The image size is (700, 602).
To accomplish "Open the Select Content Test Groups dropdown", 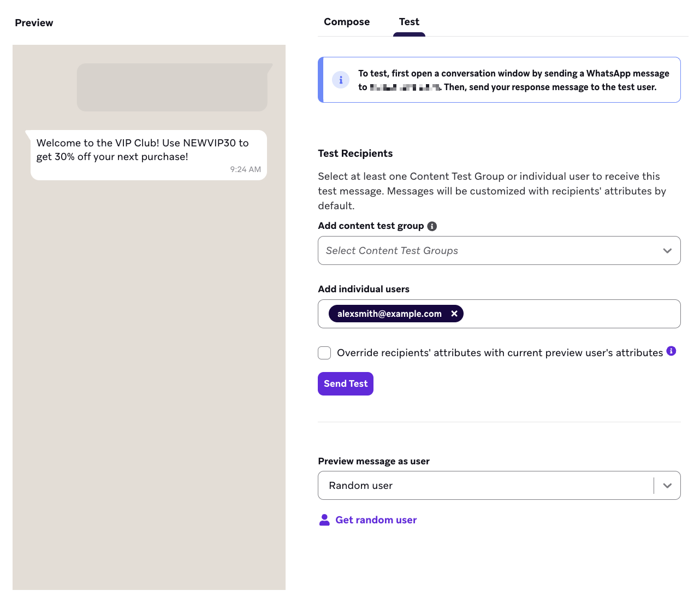I will (491, 251).
